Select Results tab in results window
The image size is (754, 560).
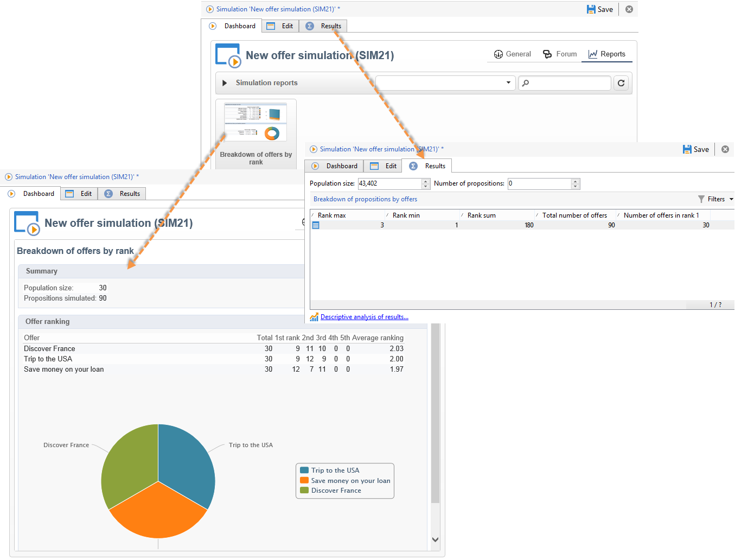coord(427,166)
